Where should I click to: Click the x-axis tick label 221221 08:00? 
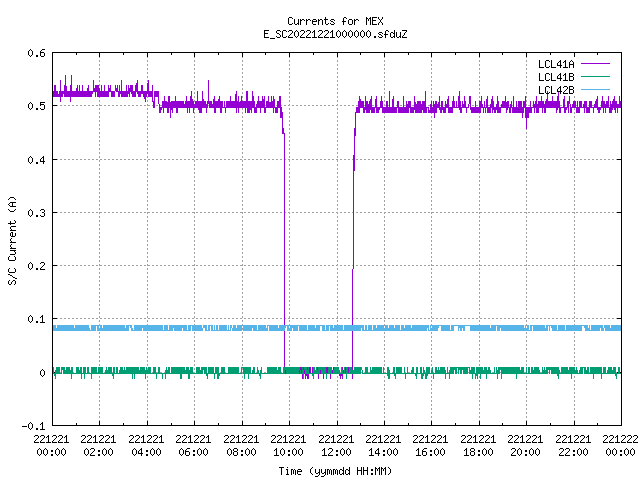click(241, 445)
